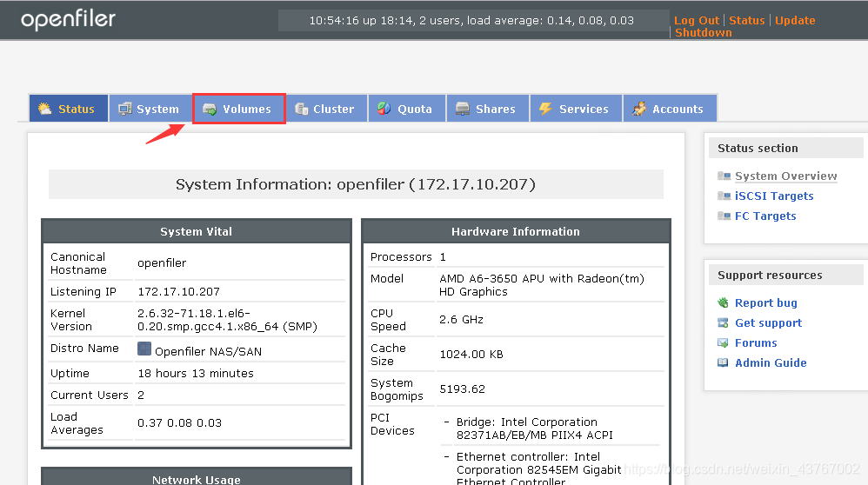This screenshot has height=485, width=868.
Task: Click the Network Usage table header
Action: [x=196, y=478]
